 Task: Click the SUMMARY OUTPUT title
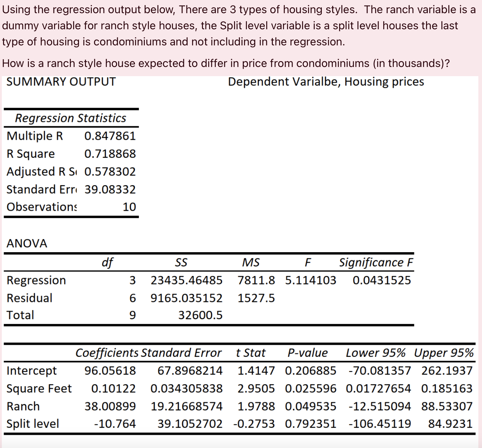[61, 82]
